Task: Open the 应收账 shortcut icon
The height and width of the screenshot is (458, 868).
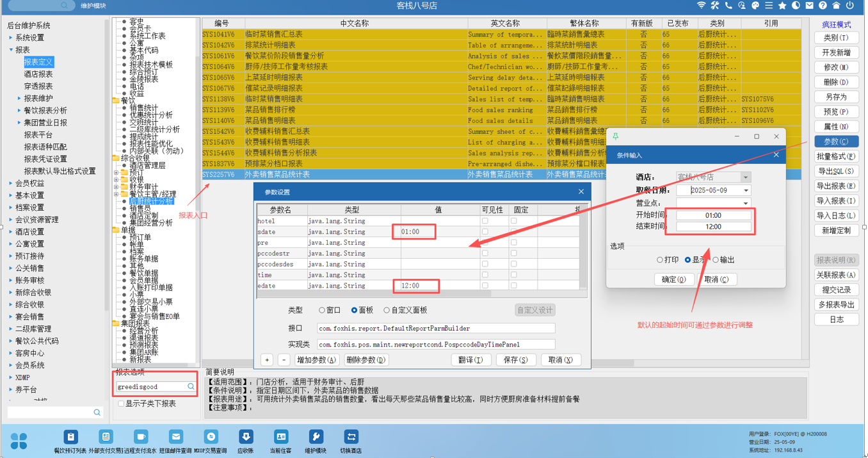Action: [x=245, y=437]
